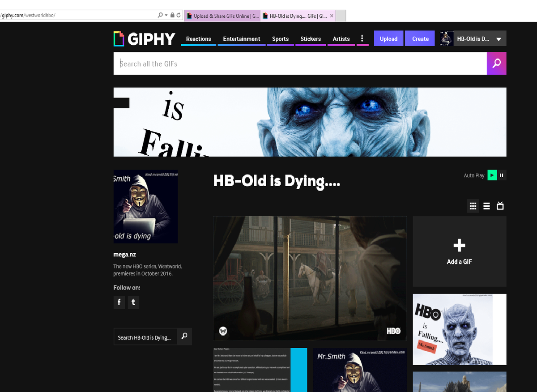
Task: Open the Dear Richard Plepler letter GIF
Action: [x=260, y=370]
